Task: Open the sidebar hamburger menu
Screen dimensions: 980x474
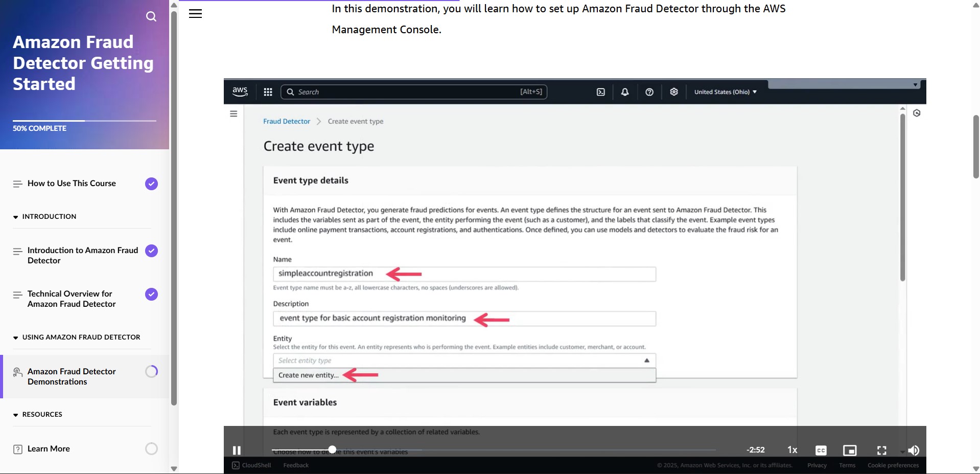Action: (195, 13)
